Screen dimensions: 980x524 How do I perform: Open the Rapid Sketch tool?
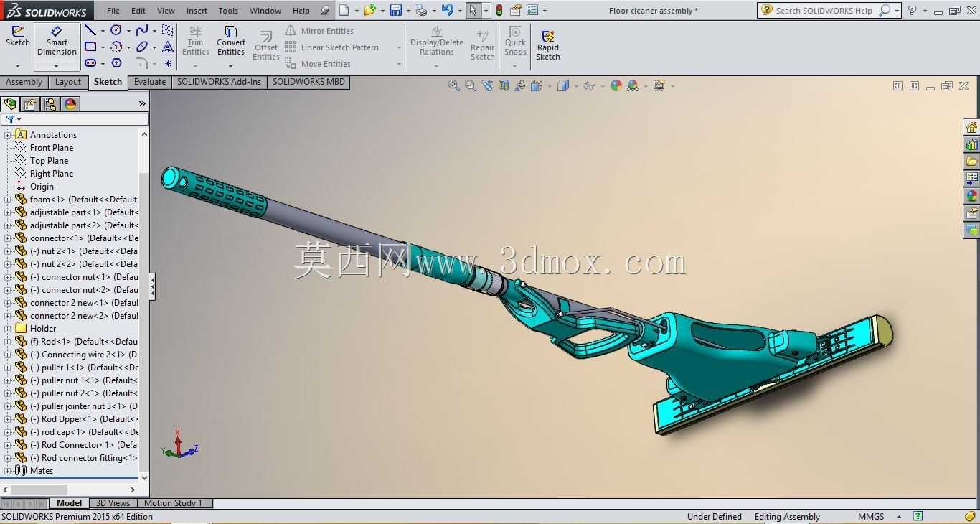tap(547, 45)
